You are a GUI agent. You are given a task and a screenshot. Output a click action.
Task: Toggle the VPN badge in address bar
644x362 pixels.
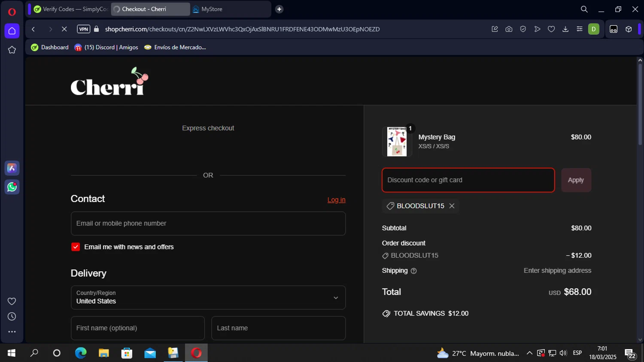(x=84, y=29)
